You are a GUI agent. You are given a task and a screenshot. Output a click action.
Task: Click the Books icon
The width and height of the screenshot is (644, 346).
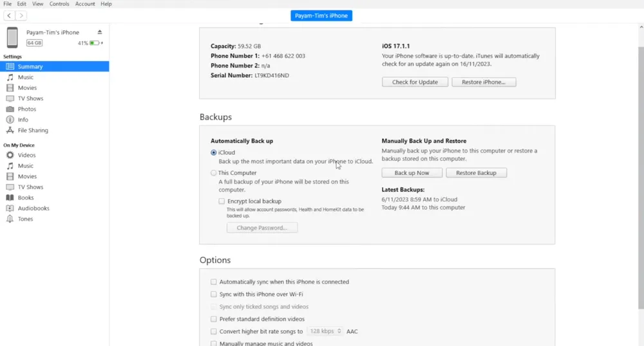pyautogui.click(x=10, y=197)
